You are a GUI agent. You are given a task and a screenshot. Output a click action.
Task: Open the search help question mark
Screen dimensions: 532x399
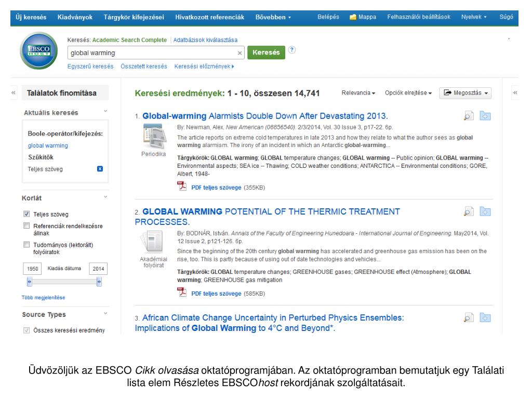(292, 50)
